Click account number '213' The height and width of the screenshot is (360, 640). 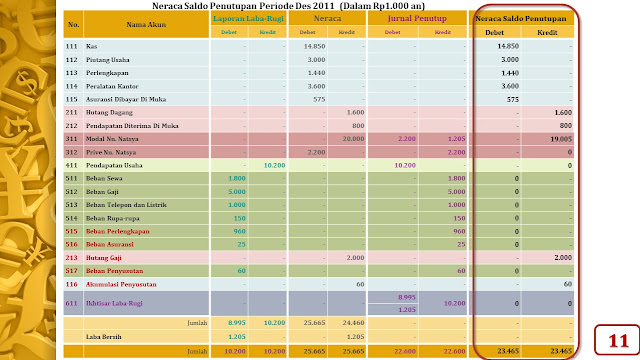coord(71,258)
